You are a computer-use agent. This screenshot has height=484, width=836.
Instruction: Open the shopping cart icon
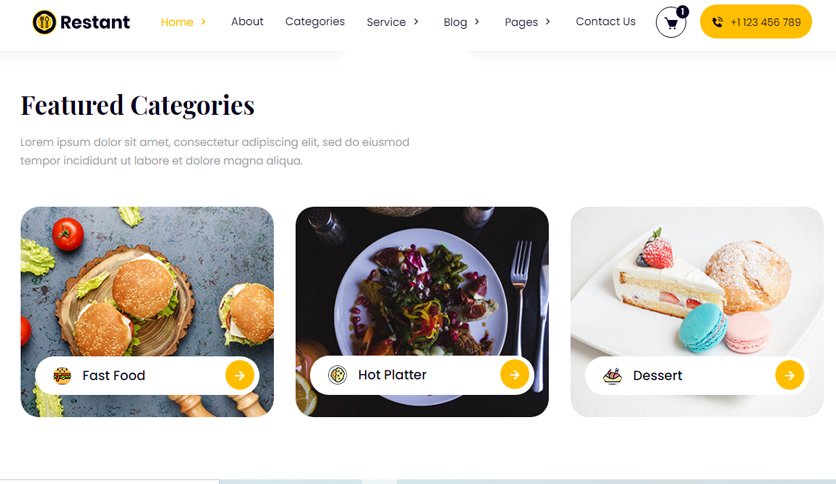coord(671,23)
